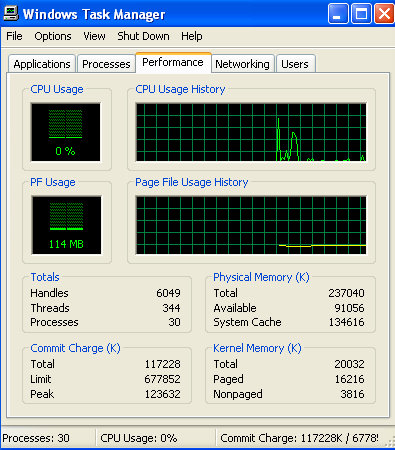
Task: Close the Windows Task Manager window
Action: point(384,14)
